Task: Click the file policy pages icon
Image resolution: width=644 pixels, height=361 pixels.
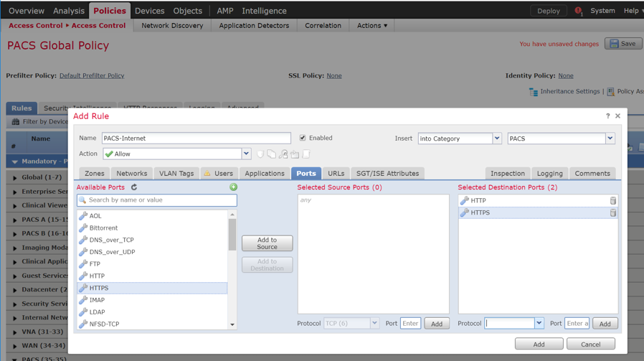Action: click(272, 154)
